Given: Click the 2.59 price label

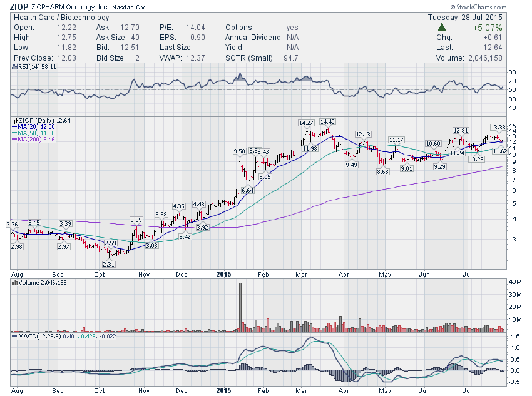Looking at the screenshot, I should (110, 243).
